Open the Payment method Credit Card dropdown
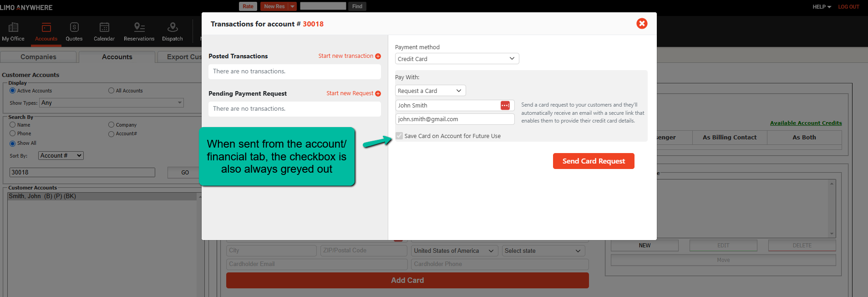 pos(457,59)
